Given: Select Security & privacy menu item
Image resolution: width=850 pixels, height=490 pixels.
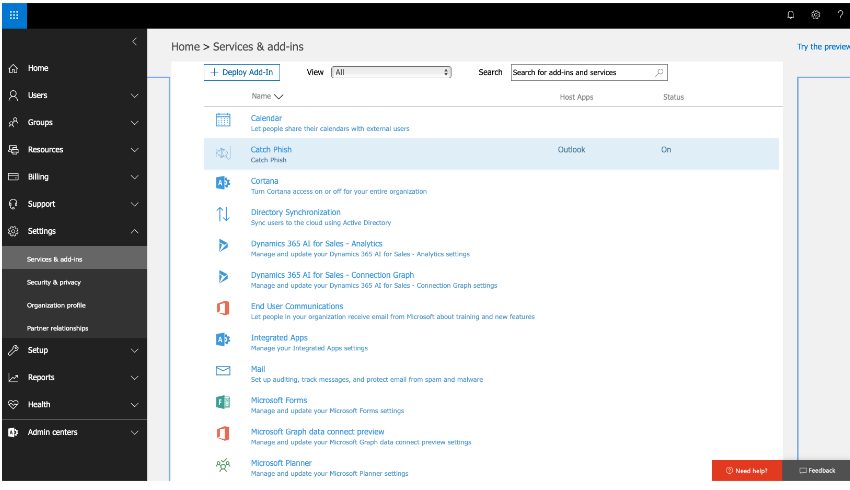Looking at the screenshot, I should coord(74,282).
